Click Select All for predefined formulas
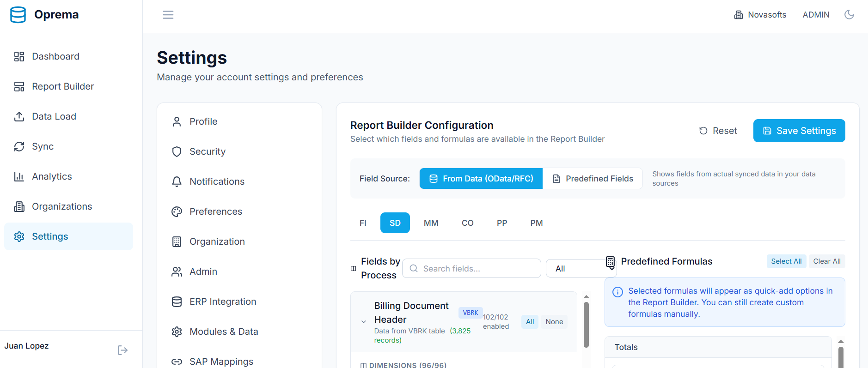The height and width of the screenshot is (368, 868). click(x=786, y=261)
